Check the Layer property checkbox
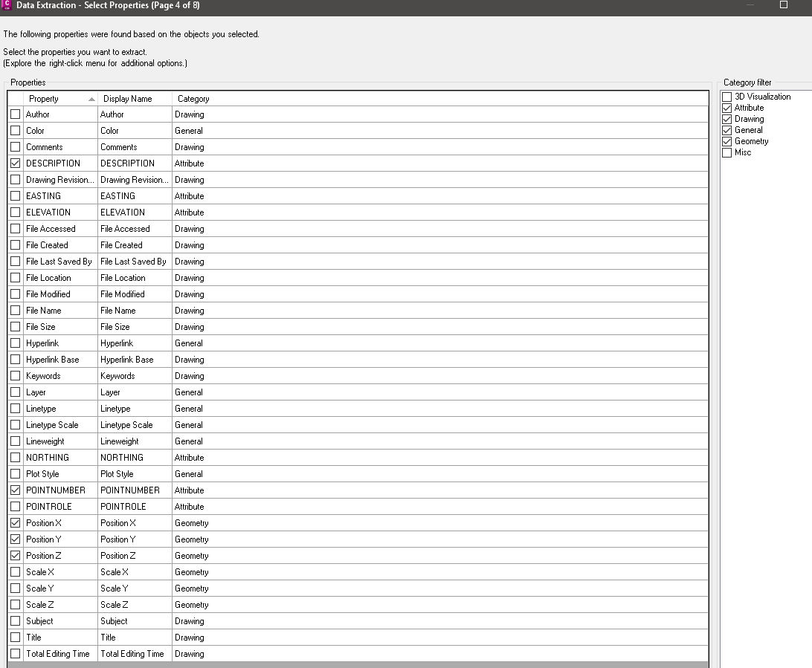The image size is (812, 668). coord(16,392)
